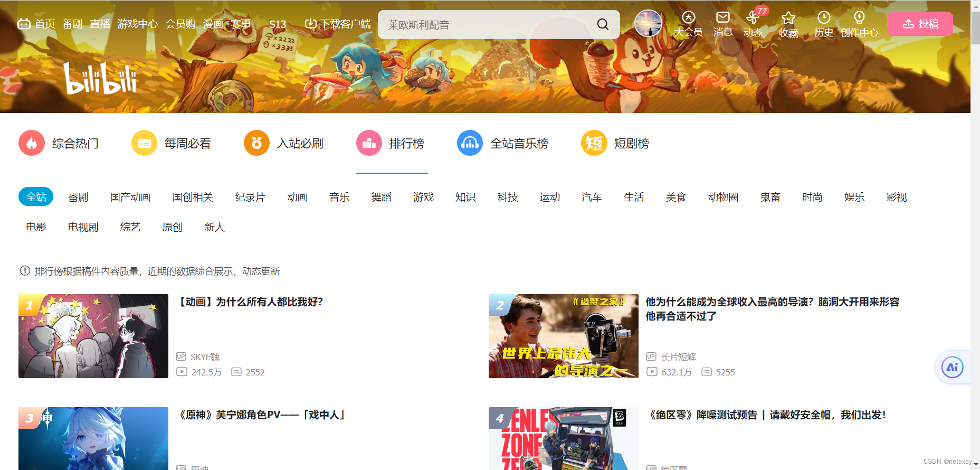
Task: Click the 短剧榜 orange icon
Action: (x=594, y=143)
